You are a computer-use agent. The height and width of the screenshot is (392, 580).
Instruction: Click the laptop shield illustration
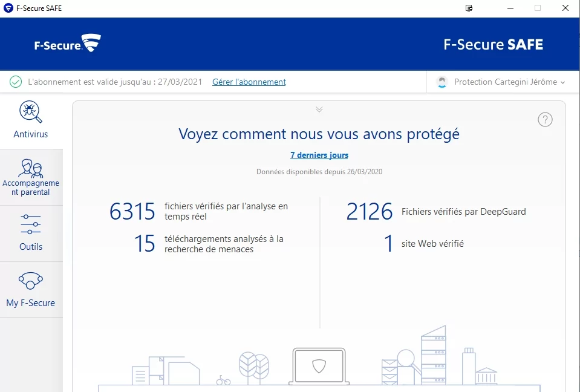(x=319, y=366)
